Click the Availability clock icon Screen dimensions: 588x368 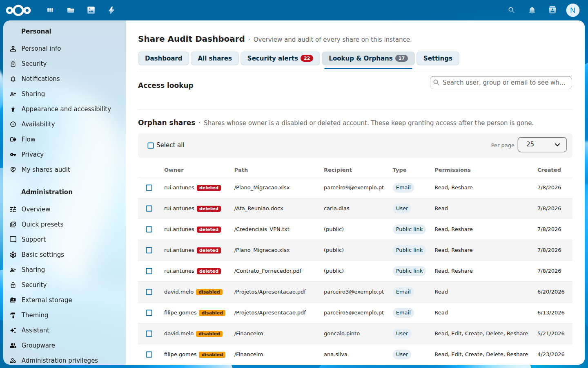(13, 124)
